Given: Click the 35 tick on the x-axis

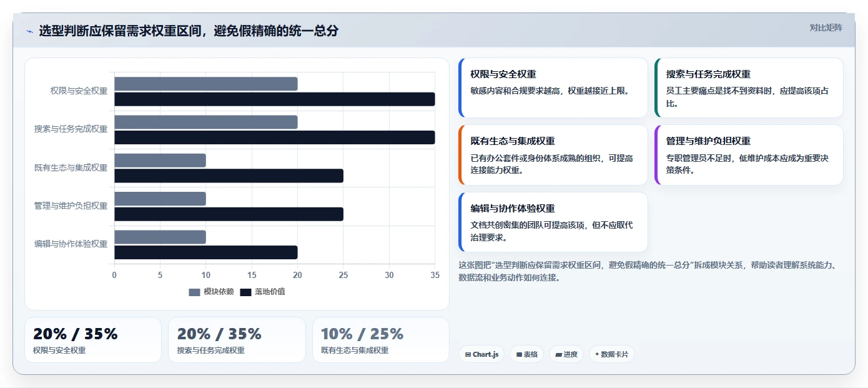Looking at the screenshot, I should pyautogui.click(x=435, y=275).
